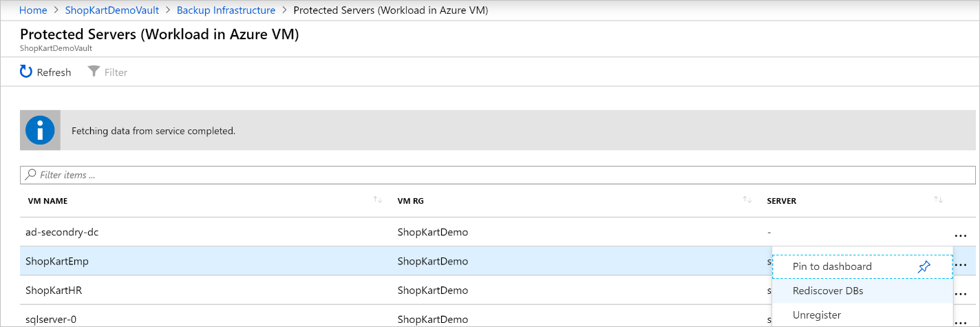Choose Unregister in the context menu
Screen dimensions: 980x327
tap(817, 315)
